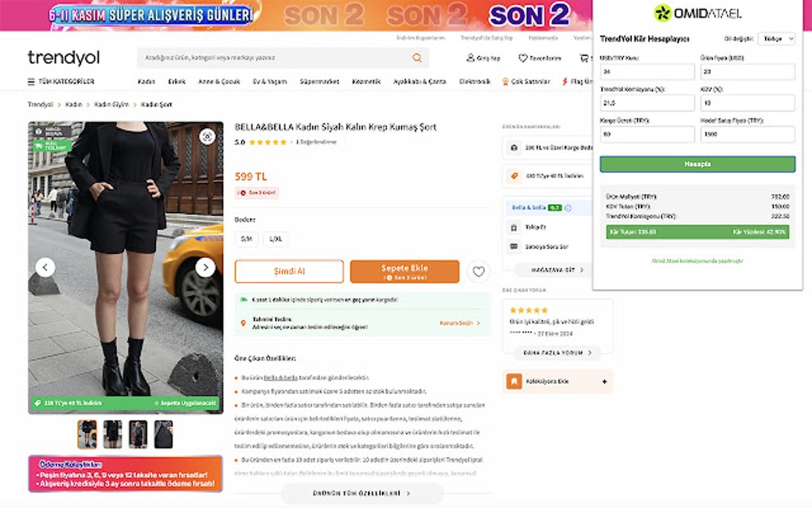
Task: Open the Türkçe language dropdown
Action: (x=779, y=38)
